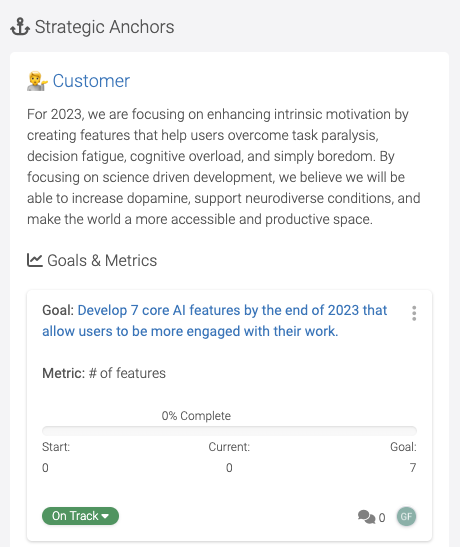Click the Customer description paragraph
The image size is (460, 547).
(224, 167)
